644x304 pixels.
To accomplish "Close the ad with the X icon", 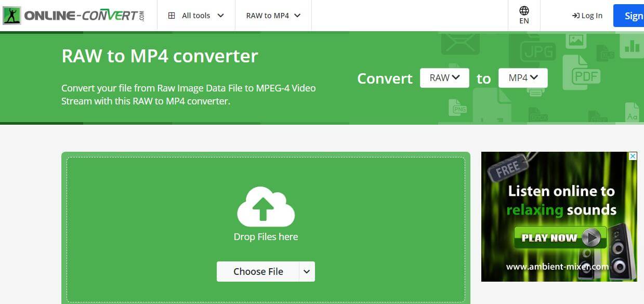I will (633, 156).
